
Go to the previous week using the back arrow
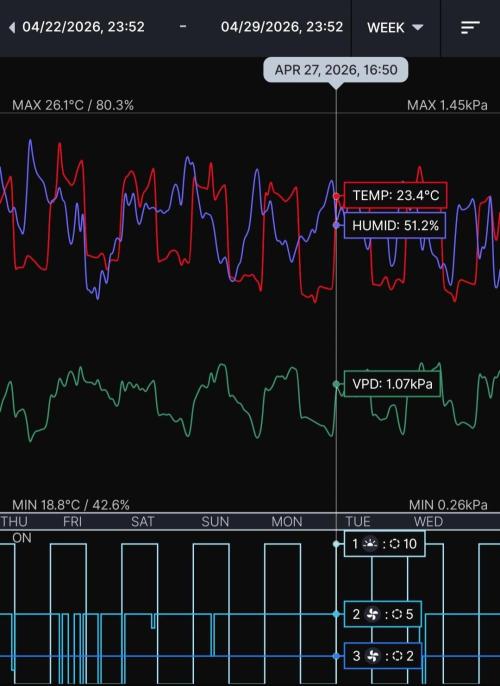point(12,28)
